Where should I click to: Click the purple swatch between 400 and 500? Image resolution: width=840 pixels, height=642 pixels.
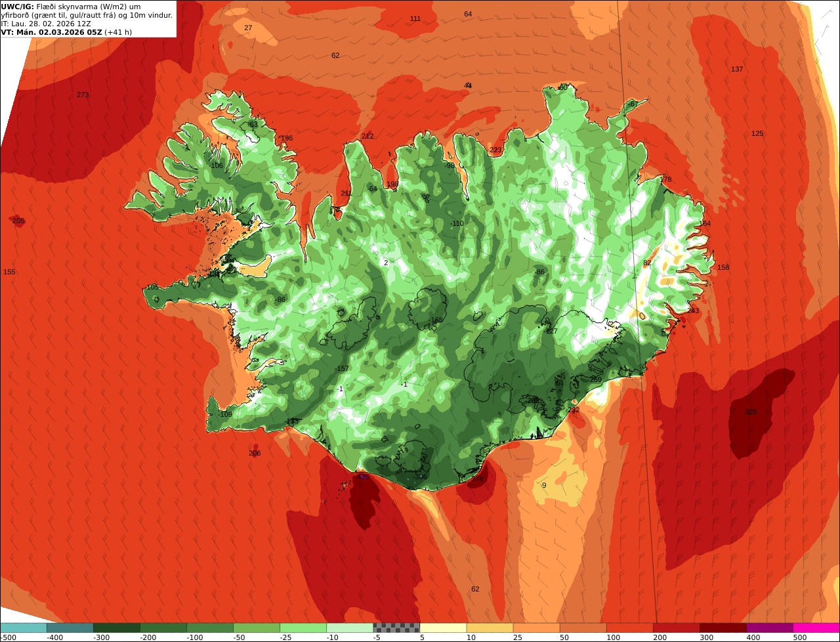pyautogui.click(x=769, y=628)
